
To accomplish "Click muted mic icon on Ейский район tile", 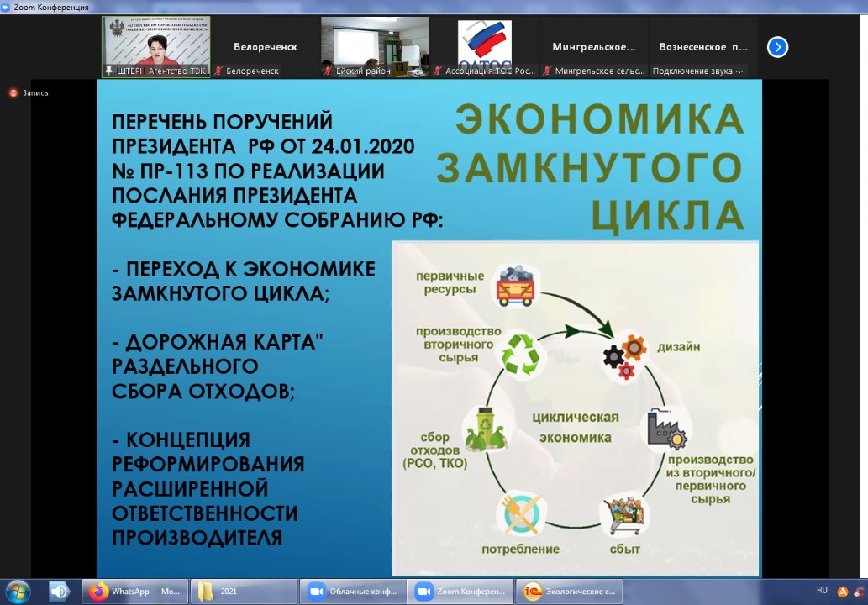I will [x=328, y=71].
